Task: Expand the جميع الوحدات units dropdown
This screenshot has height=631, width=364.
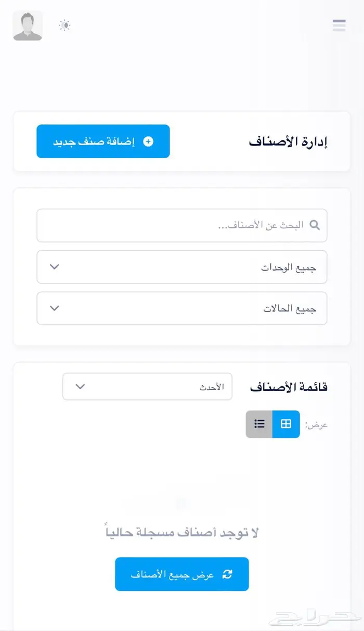Action: (x=181, y=267)
